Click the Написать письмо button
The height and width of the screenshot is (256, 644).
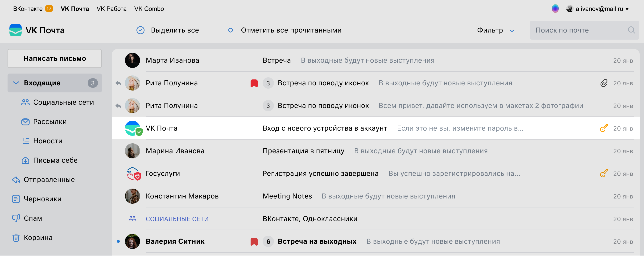[x=54, y=58]
